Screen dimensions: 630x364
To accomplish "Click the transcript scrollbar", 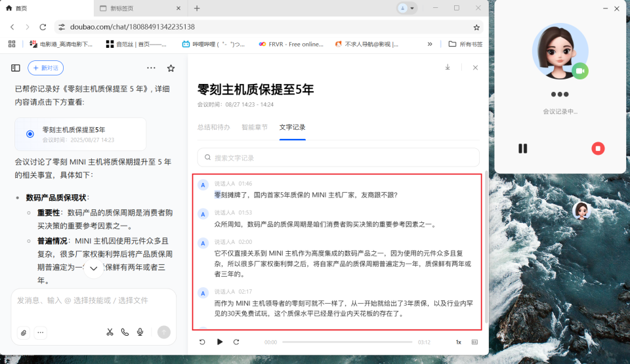I will 486,247.
